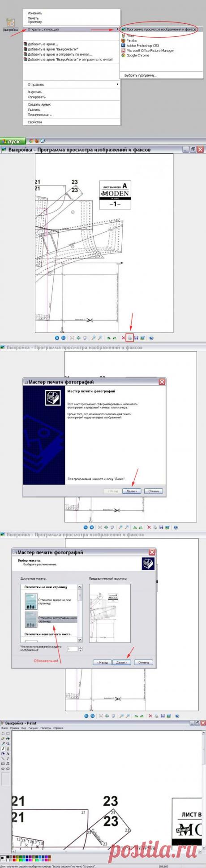Screen dimensions: 206x868
Task: Open with Google Chrome from the submenu
Action: pyautogui.click(x=138, y=56)
